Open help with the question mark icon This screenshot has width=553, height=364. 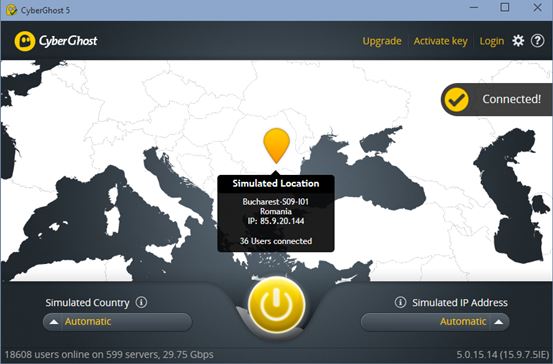538,41
